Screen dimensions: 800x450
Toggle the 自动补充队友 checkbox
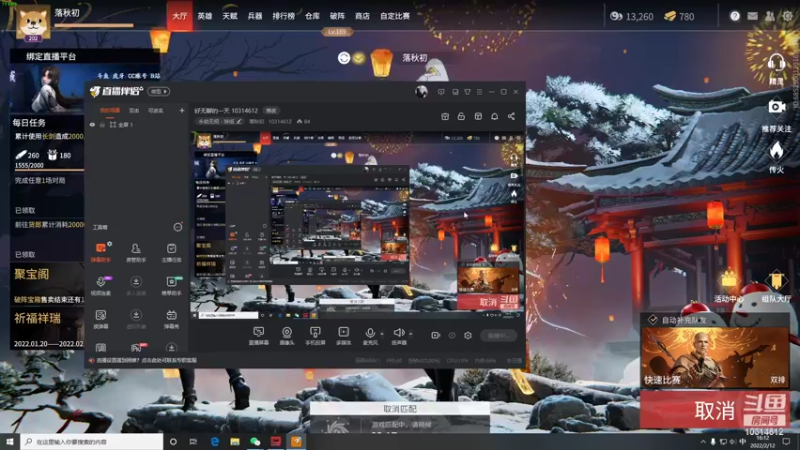tap(653, 320)
